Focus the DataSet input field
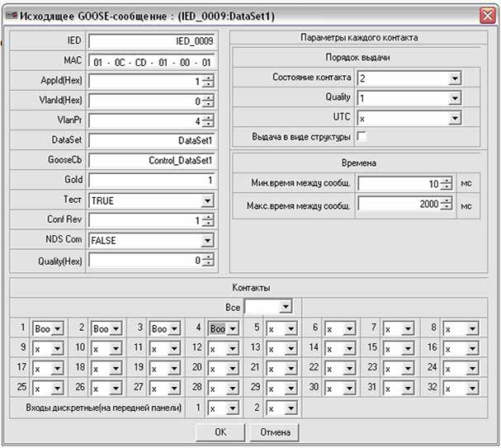The image size is (501, 448). (x=152, y=140)
